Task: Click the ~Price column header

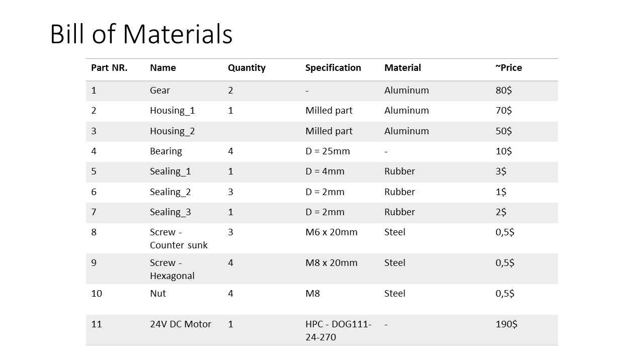Action: coord(509,68)
